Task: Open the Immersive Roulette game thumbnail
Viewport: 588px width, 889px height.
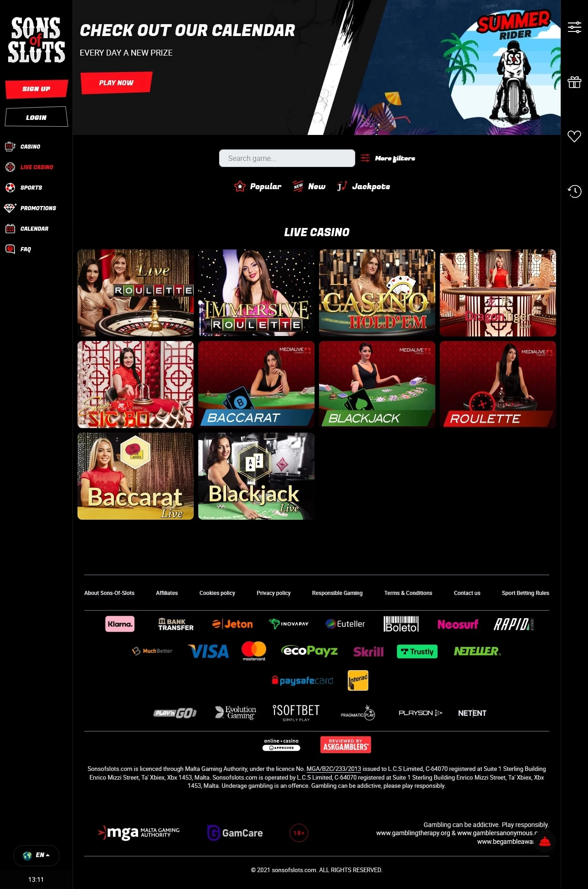Action: click(256, 293)
